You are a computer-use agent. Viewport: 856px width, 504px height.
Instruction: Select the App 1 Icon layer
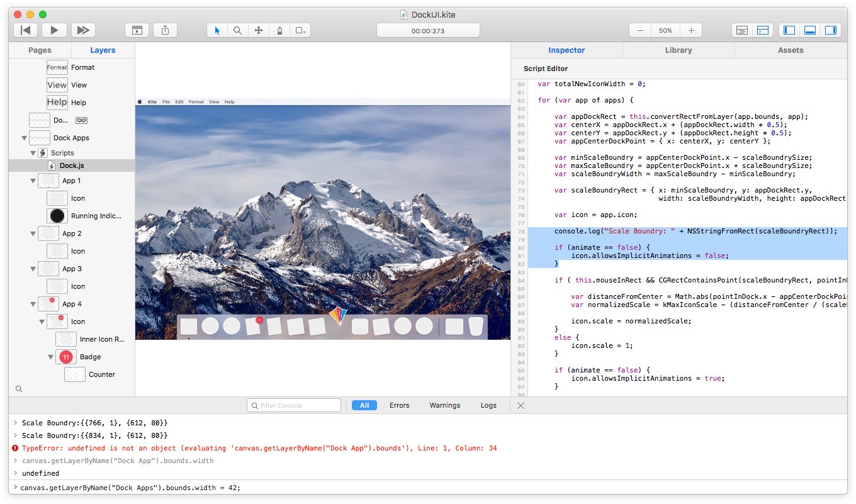click(x=72, y=198)
